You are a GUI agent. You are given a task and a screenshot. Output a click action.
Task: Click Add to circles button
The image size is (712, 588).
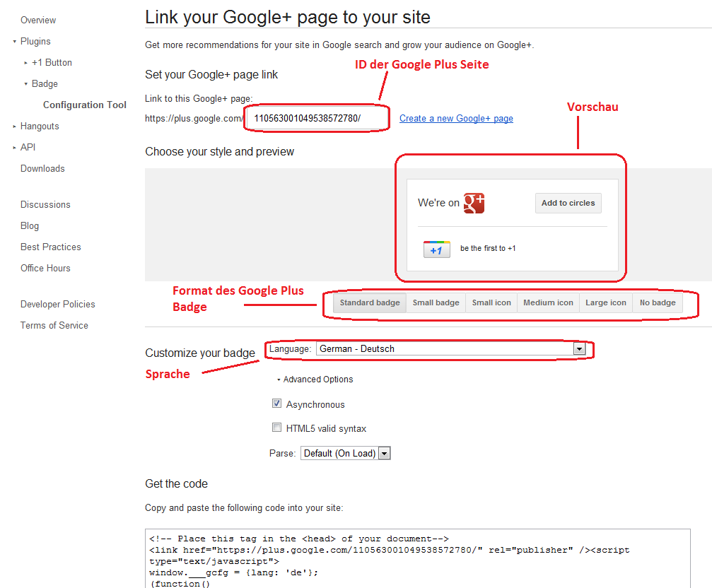(x=568, y=203)
